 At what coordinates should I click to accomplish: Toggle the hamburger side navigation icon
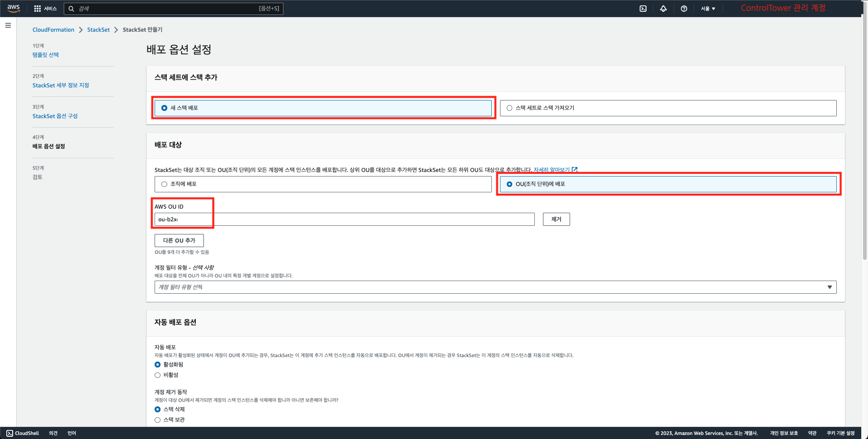click(x=8, y=25)
